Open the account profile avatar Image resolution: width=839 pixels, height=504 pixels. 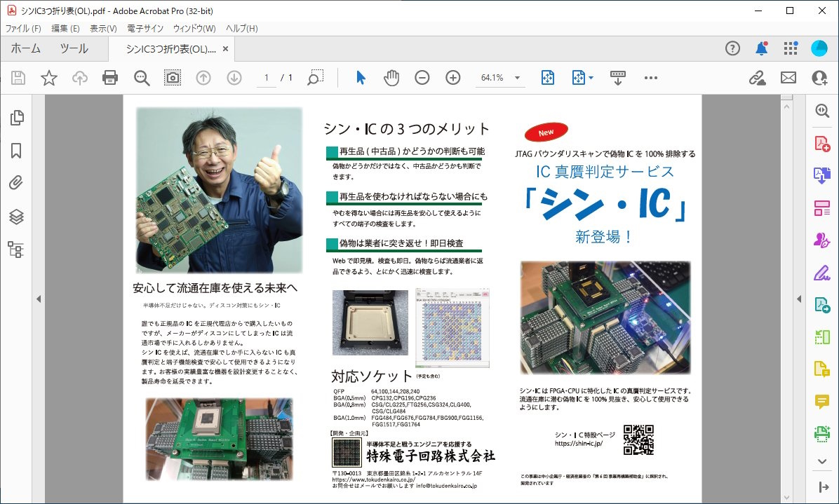(819, 48)
